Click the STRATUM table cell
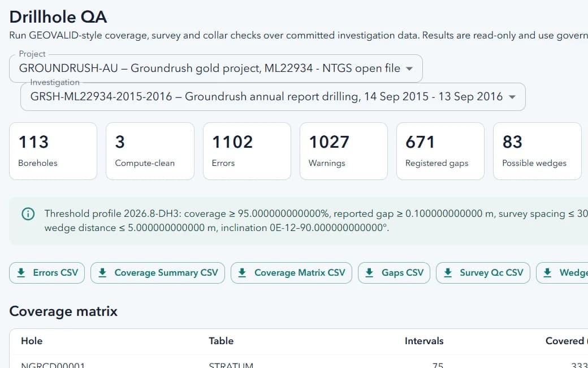This screenshot has height=368, width=588. pyautogui.click(x=231, y=365)
